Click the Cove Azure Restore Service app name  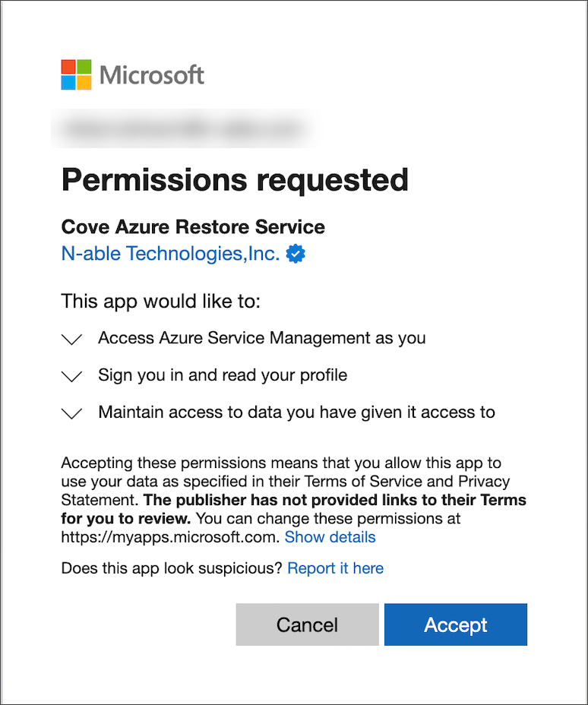click(193, 226)
